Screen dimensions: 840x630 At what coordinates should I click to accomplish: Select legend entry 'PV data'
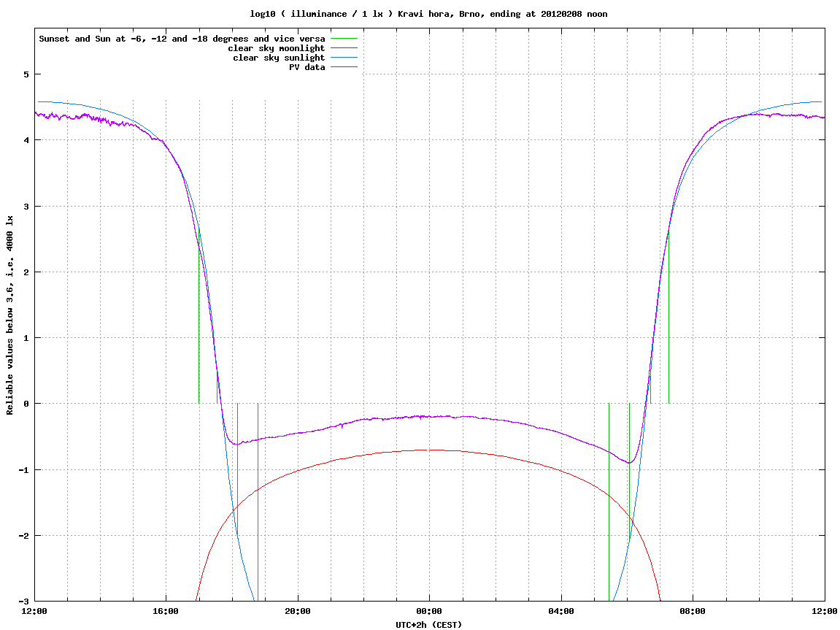(307, 67)
